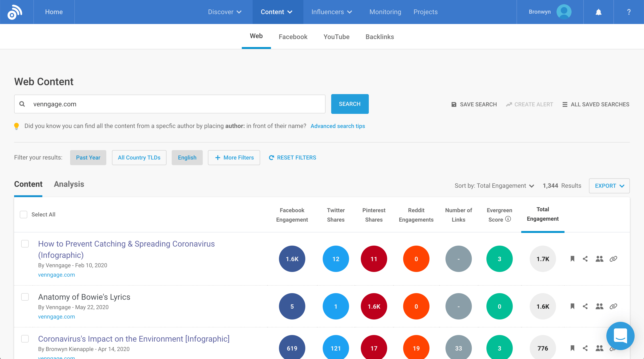
Task: Share the Prevent Catching Coronavirus article
Action: pos(585,259)
